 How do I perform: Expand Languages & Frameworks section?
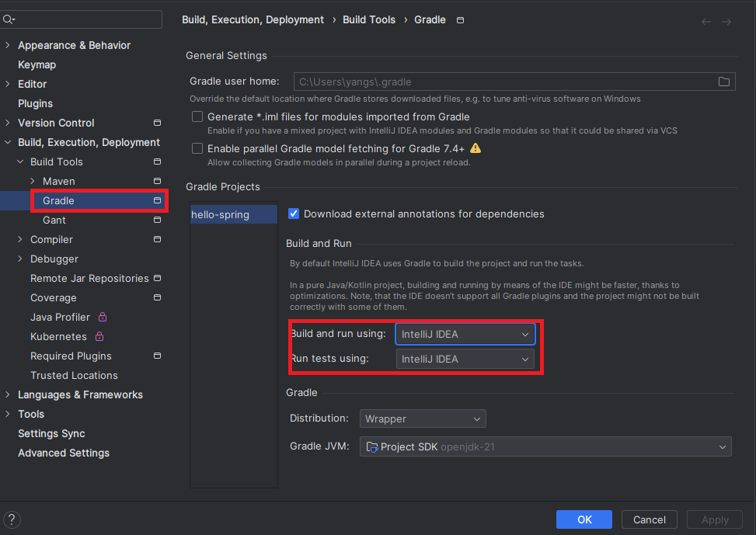click(7, 394)
